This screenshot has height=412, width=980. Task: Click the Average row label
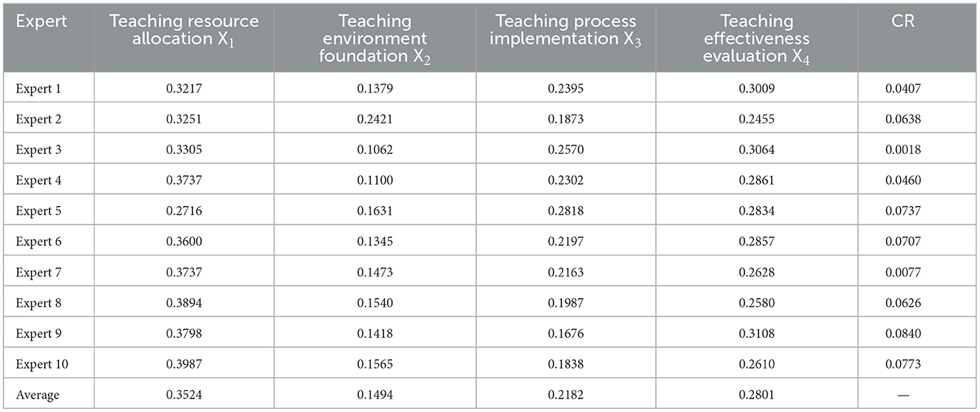click(36, 395)
